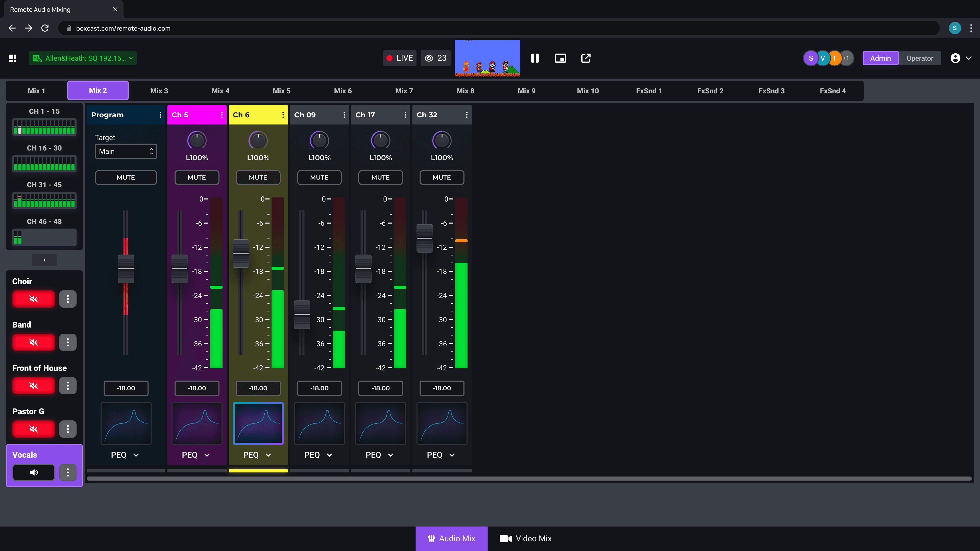Click the Ch 6 PEQ curve thumbnail
Viewport: 980px width, 551px height.
(258, 423)
